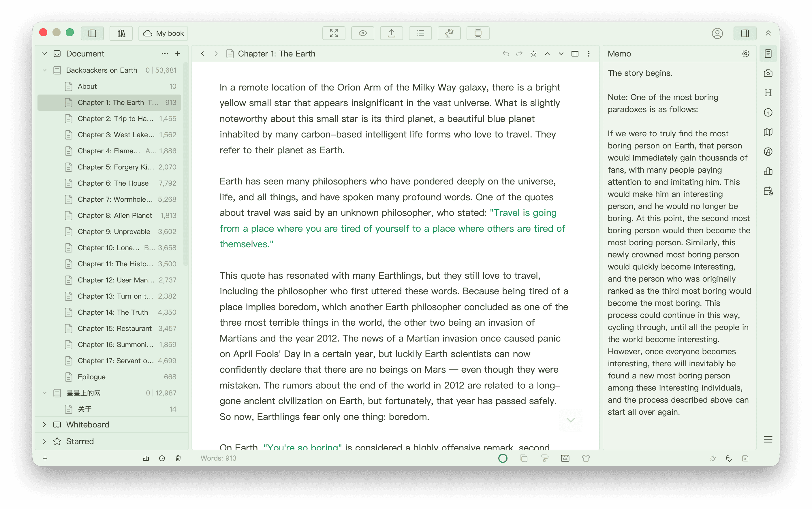Viewport: 812px width, 509px height.
Task: Open the outline list icon in toolbar
Action: [420, 33]
